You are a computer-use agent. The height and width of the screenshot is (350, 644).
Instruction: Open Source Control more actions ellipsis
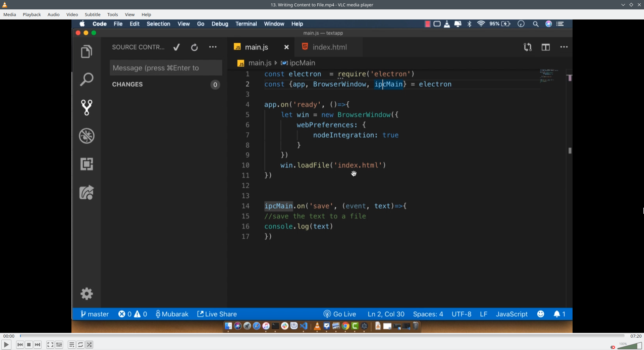[x=213, y=47]
